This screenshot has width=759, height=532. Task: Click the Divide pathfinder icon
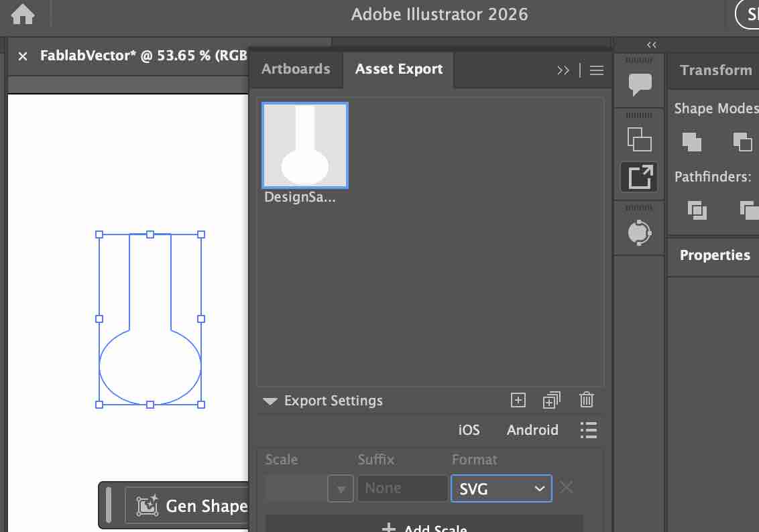click(697, 210)
